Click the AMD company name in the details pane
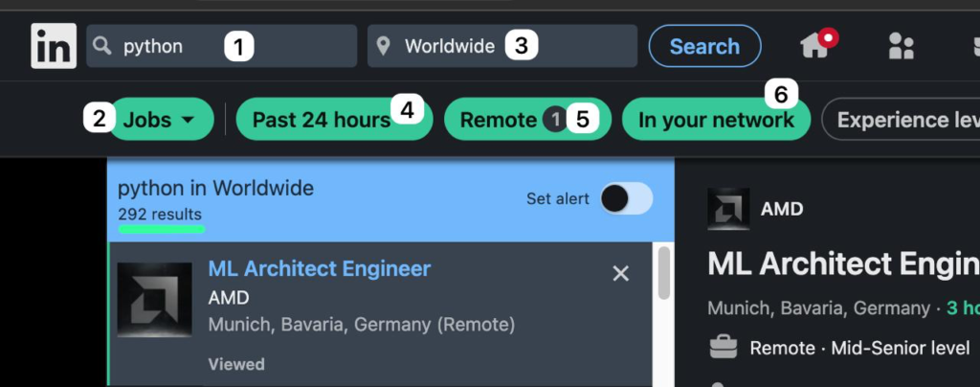980x387 pixels. pyautogui.click(x=782, y=209)
